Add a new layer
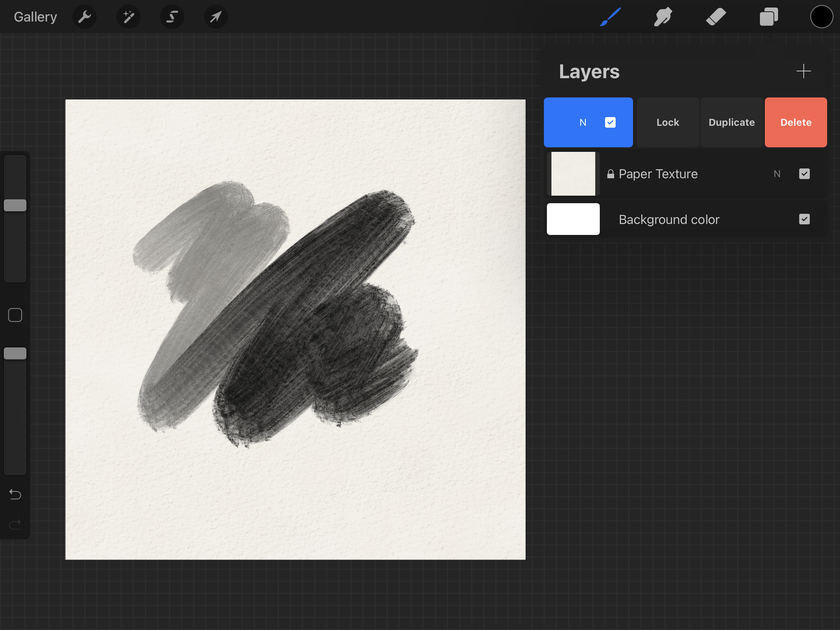 (804, 71)
